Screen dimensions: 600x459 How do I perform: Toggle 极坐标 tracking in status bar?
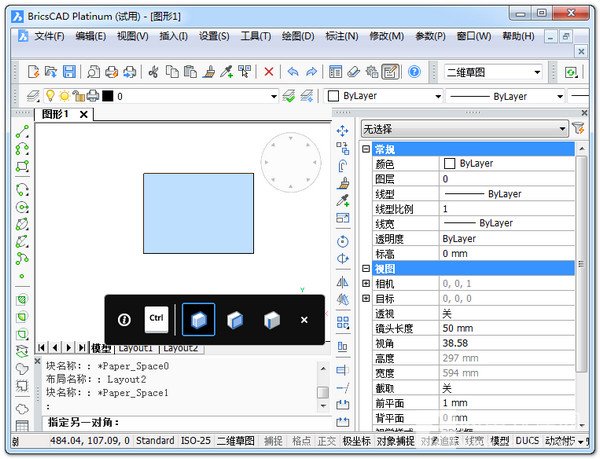coord(356,441)
